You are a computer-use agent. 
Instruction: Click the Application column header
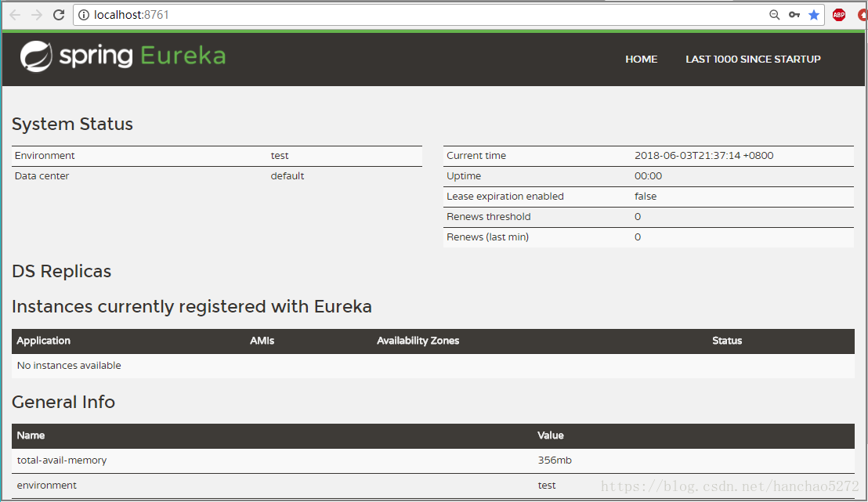click(44, 341)
